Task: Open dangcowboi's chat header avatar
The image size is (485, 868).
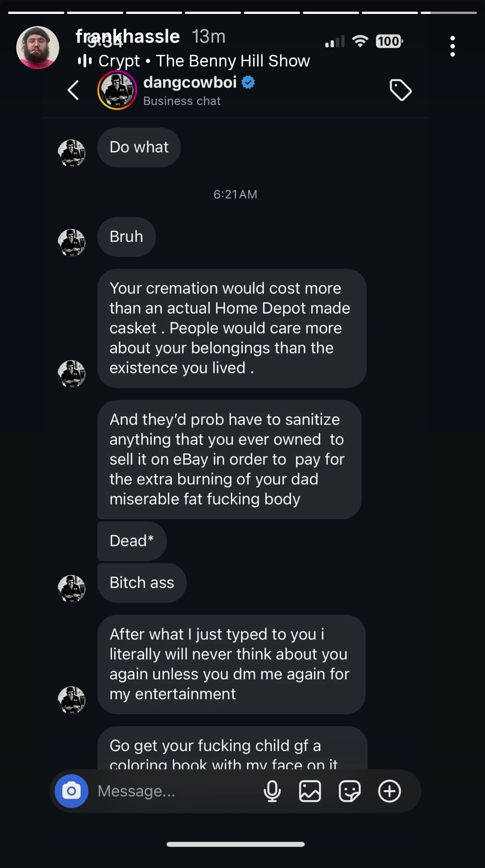Action: click(x=117, y=90)
